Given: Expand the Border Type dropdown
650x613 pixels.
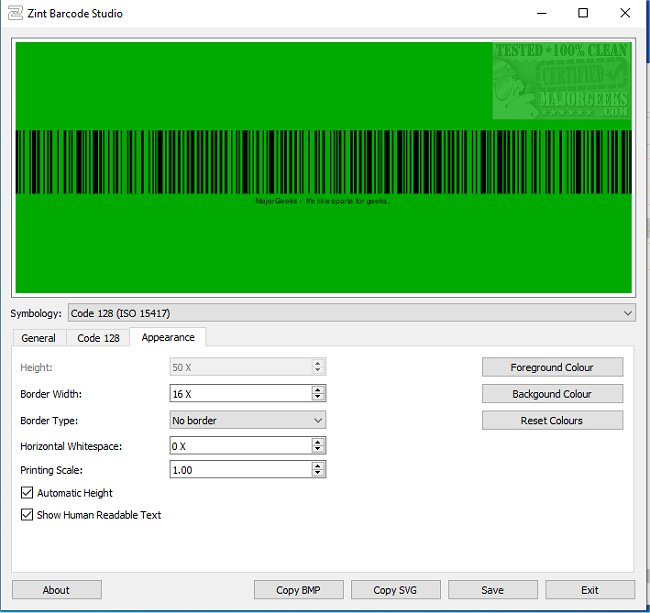Looking at the screenshot, I should pos(247,421).
